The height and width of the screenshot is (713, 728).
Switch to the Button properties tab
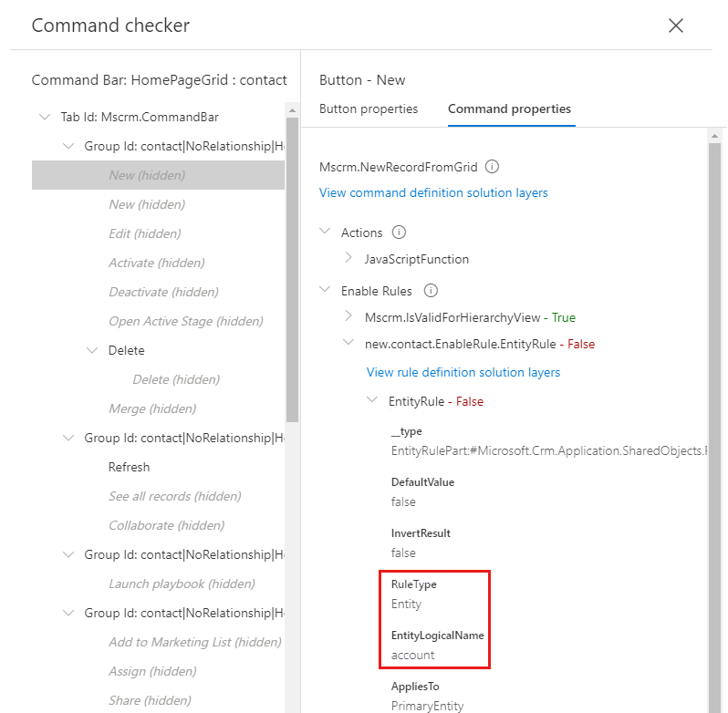(369, 109)
